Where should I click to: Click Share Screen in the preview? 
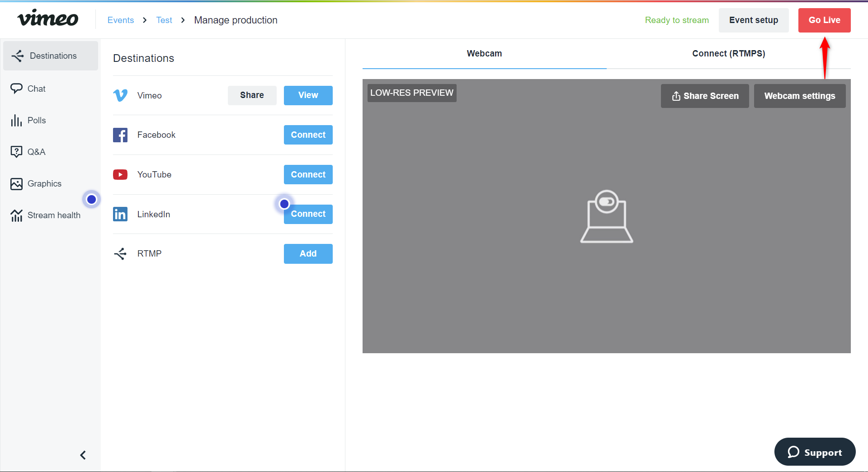point(705,96)
